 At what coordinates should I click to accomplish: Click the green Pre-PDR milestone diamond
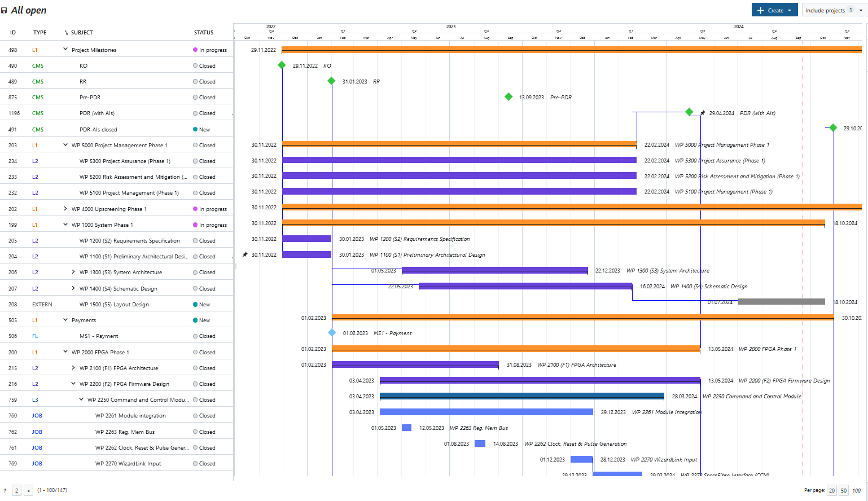pyautogui.click(x=508, y=97)
